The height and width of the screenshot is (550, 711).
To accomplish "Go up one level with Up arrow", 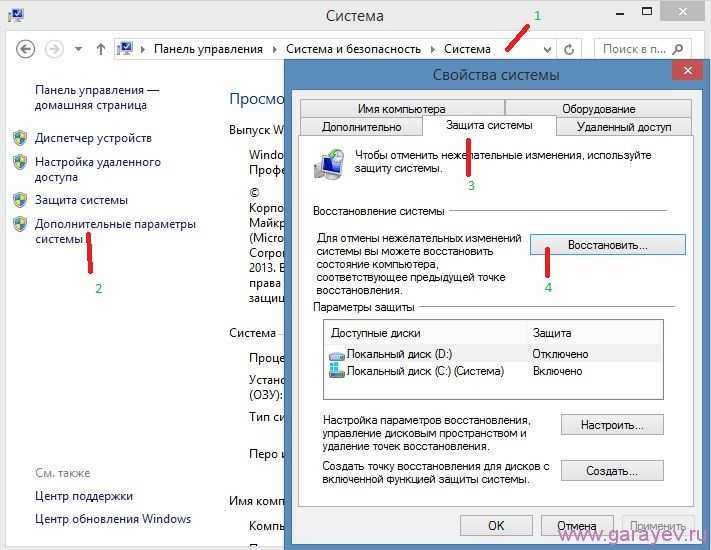I will [101, 49].
